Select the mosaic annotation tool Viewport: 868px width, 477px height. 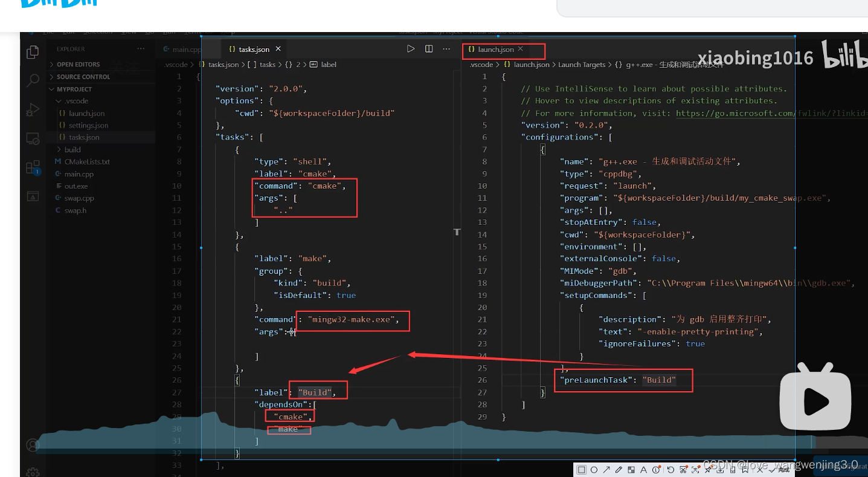click(631, 470)
